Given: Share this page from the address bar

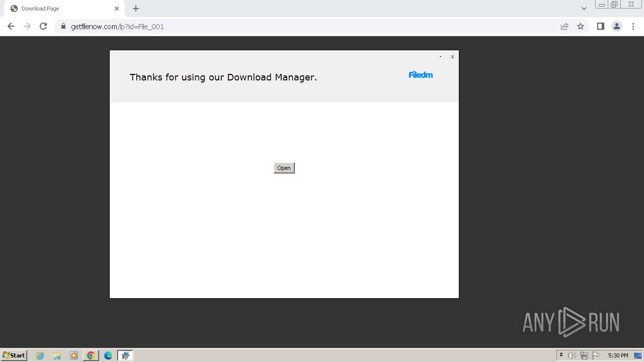Looking at the screenshot, I should pyautogui.click(x=565, y=26).
